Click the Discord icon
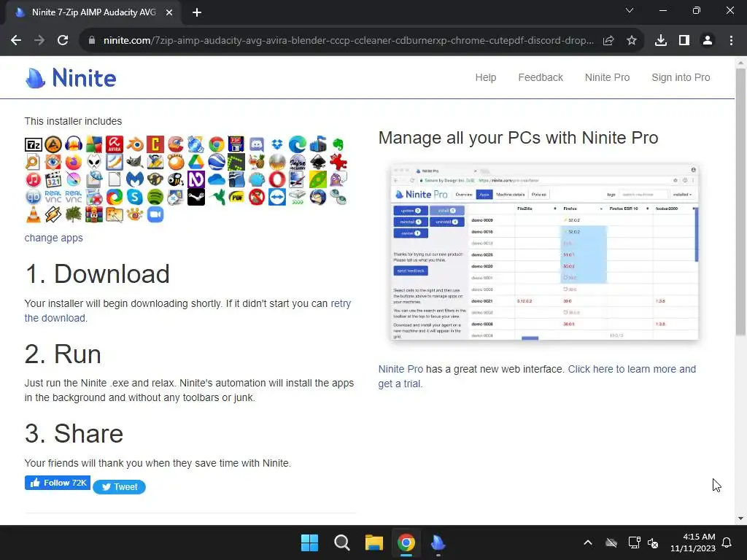 click(x=257, y=144)
